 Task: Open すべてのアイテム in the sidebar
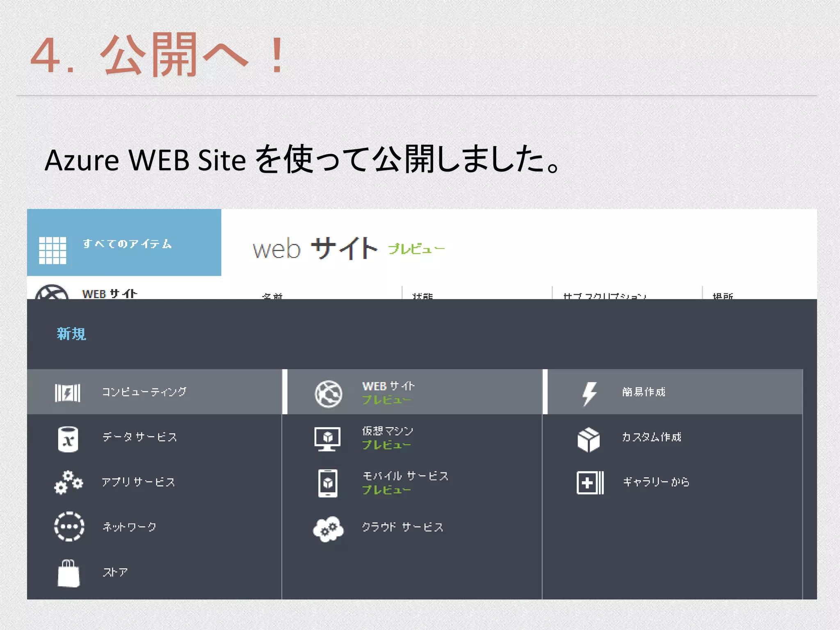tap(124, 242)
